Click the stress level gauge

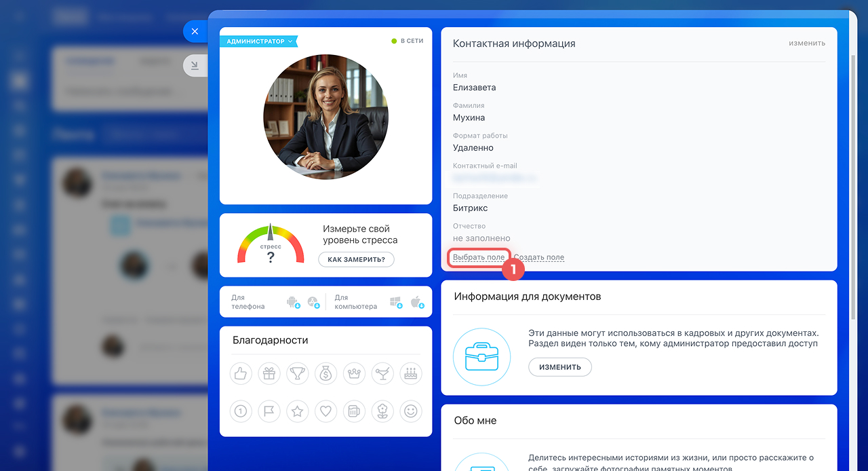(271, 244)
